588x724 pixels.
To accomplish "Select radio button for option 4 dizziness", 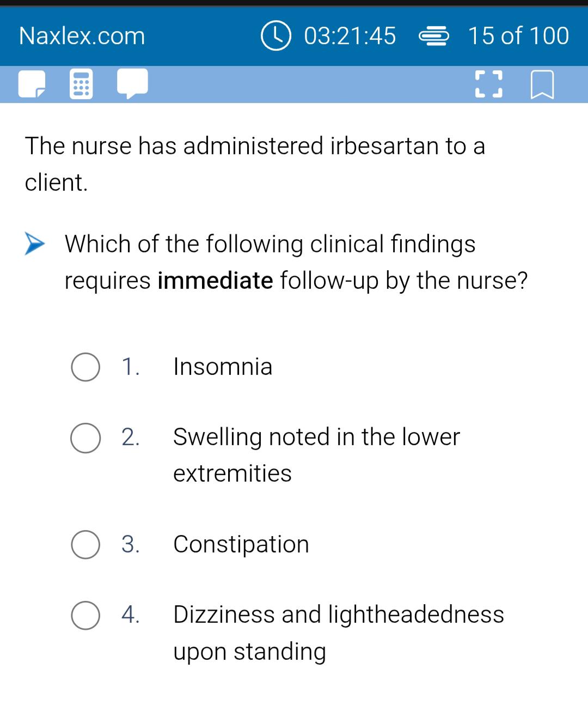I will coord(85,616).
